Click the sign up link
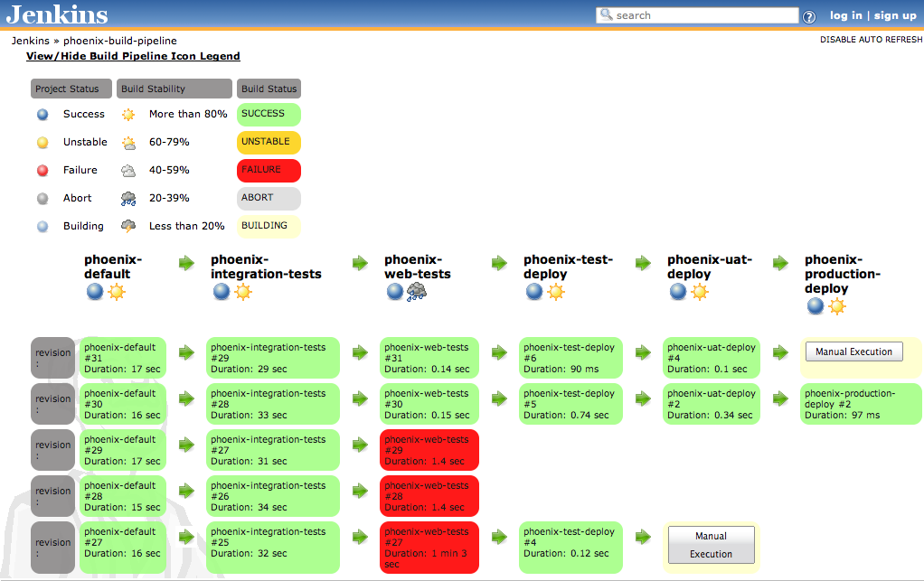This screenshot has width=924, height=581. point(894,15)
